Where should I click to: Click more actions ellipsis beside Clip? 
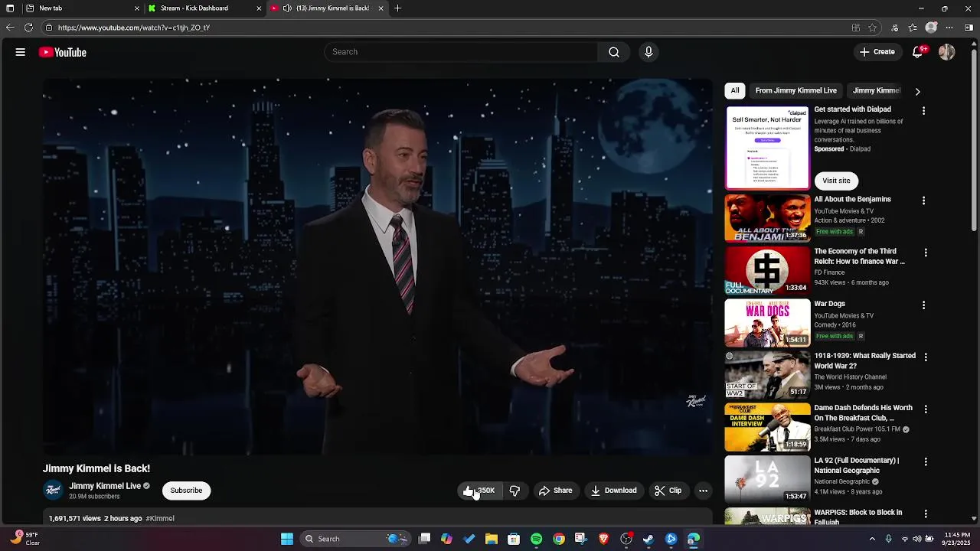pyautogui.click(x=703, y=491)
